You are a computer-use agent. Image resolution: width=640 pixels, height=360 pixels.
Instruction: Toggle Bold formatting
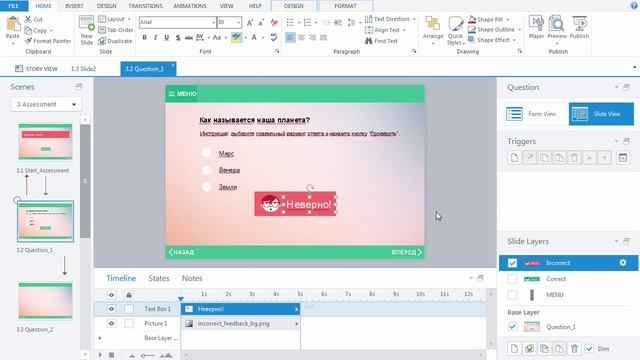pyautogui.click(x=144, y=38)
